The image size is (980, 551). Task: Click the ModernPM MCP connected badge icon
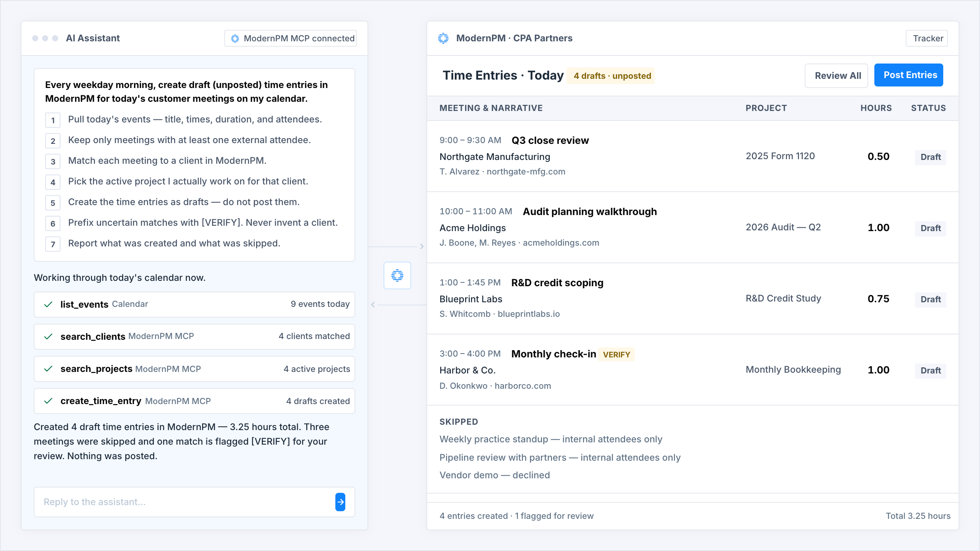click(235, 38)
